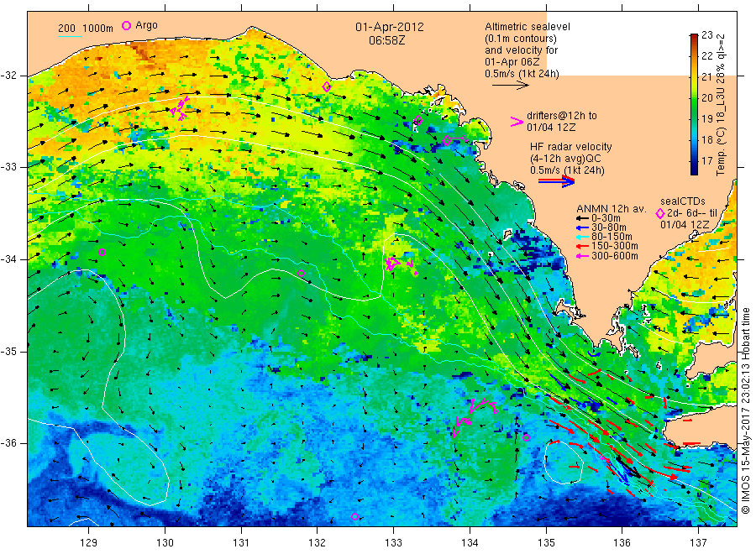Click the magenta 300-600m ANMN arrow symbol
This screenshot has width=756, height=554.
pyautogui.click(x=582, y=256)
